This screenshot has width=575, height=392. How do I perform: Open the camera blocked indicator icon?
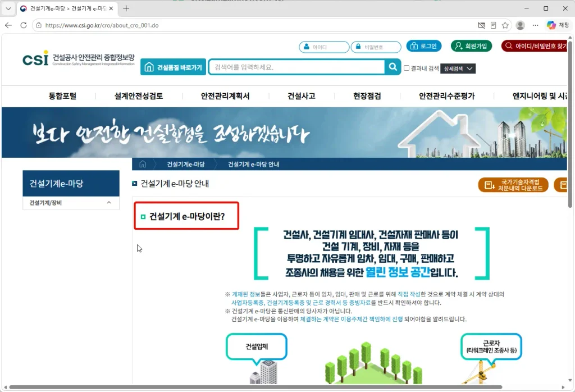coord(481,25)
